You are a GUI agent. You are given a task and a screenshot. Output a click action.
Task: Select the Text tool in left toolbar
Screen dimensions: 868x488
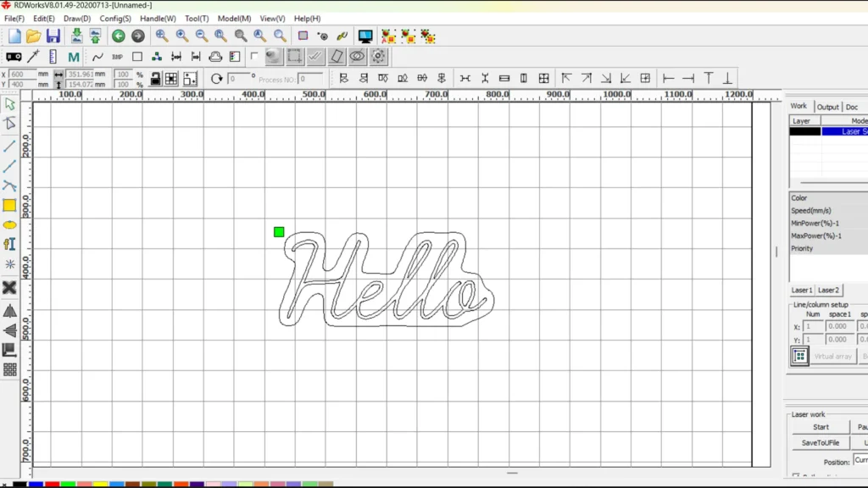[10, 244]
